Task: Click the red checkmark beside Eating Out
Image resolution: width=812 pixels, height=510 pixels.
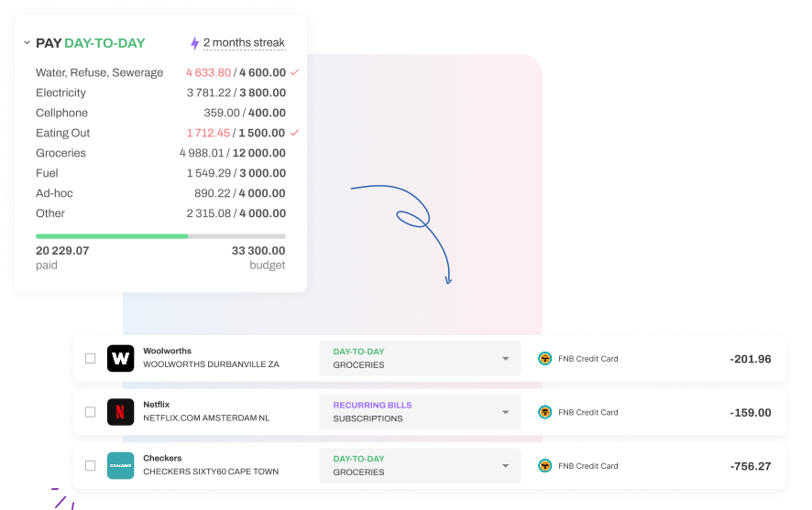Action: [x=294, y=133]
